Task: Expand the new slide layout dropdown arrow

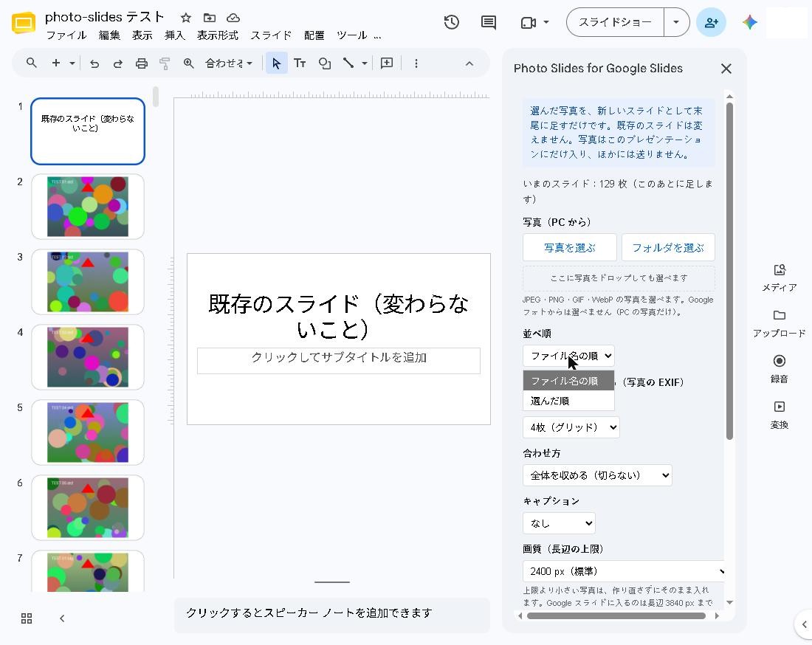Action: click(x=72, y=63)
